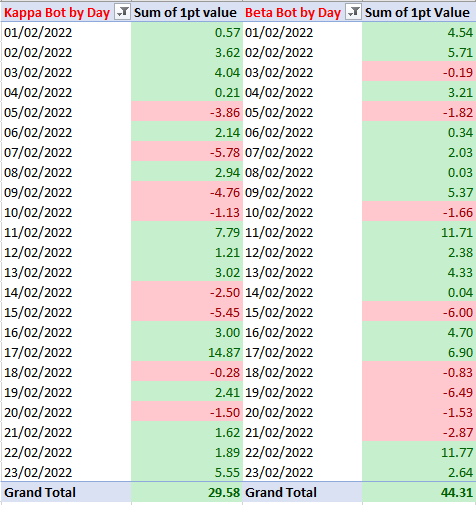Select the Beta Grand Total label cell
Screen dimensions: 476x505
coord(303,492)
